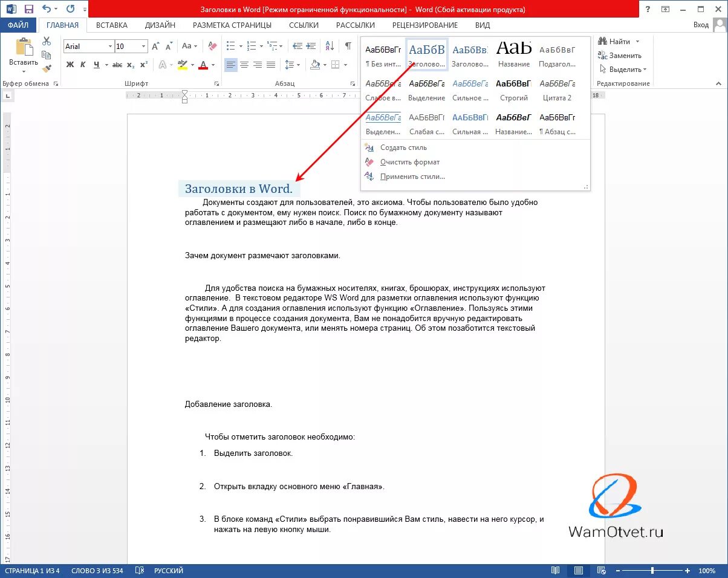
Task: Click the sort А-Я icon
Action: [x=330, y=47]
